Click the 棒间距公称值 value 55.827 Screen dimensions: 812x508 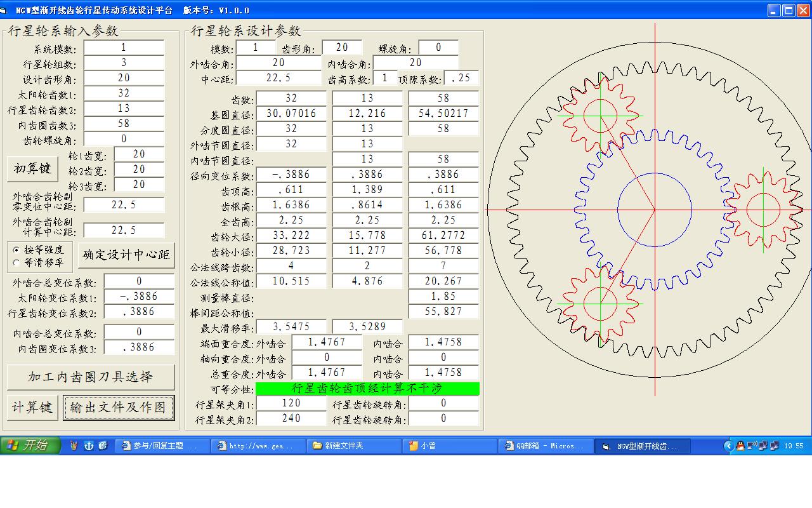tap(443, 311)
